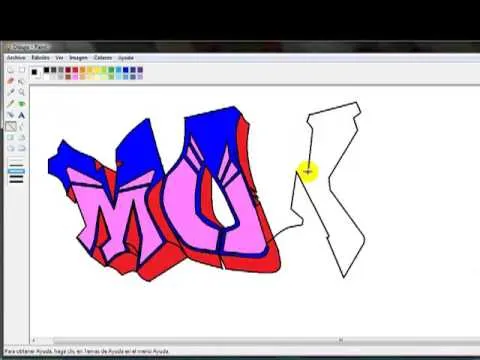The height and width of the screenshot is (360, 480).
Task: Select the Rounded rectangle tool
Action: (22, 148)
